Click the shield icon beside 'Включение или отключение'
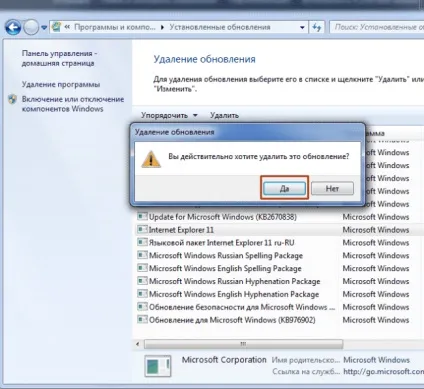The width and height of the screenshot is (424, 389). pyautogui.click(x=12, y=99)
